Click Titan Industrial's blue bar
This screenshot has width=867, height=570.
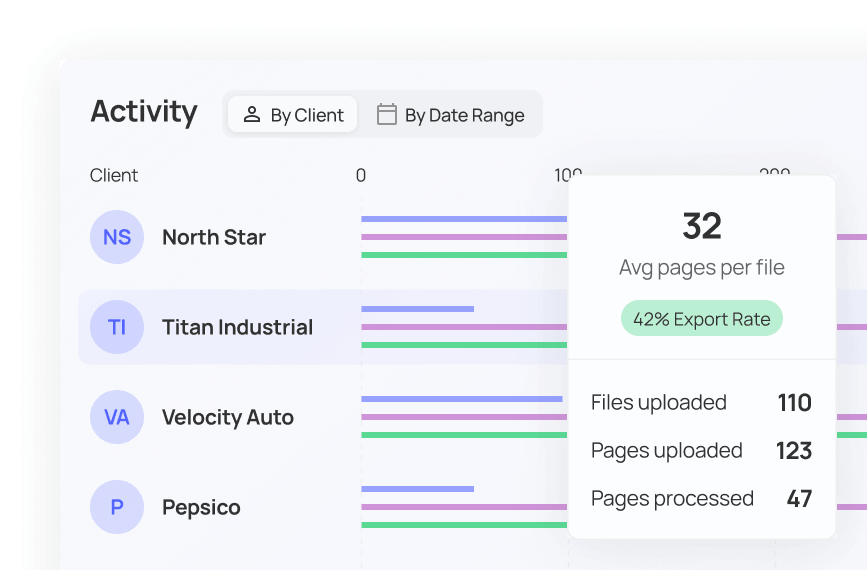417,309
